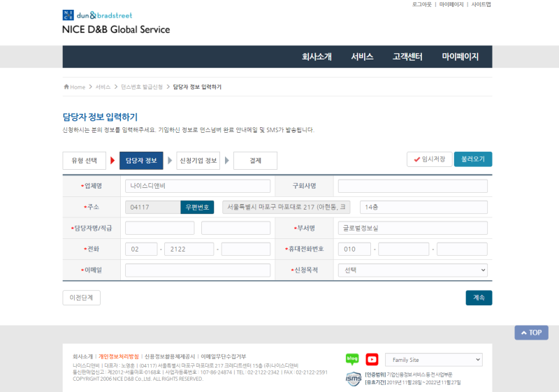Click the 불러오기 button
Screen dimensions: 559x392
click(x=473, y=159)
